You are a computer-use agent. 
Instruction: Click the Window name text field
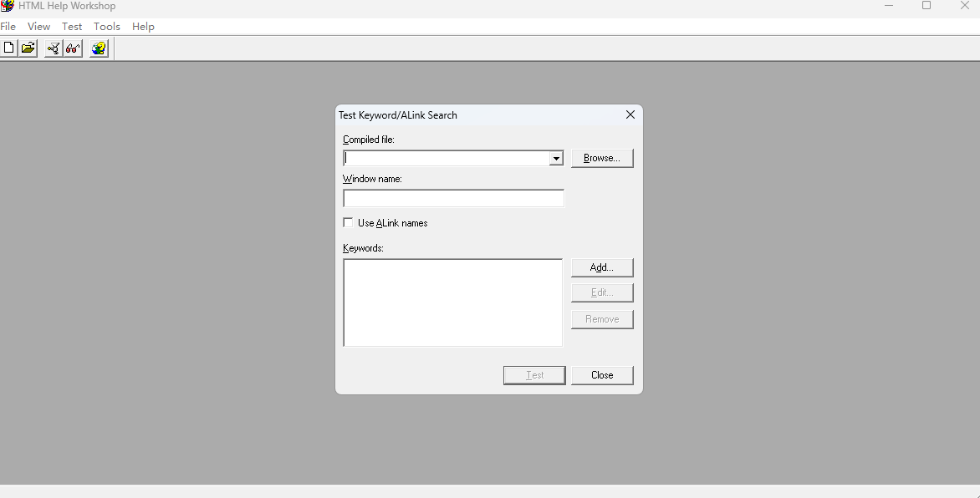tap(454, 198)
